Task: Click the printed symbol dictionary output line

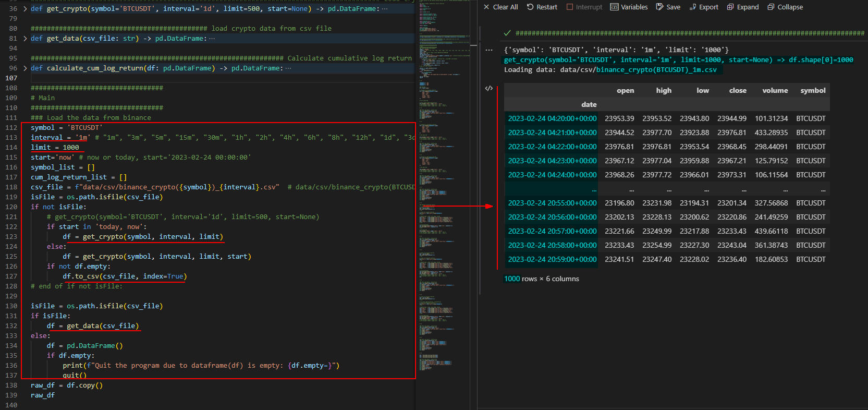Action: point(616,50)
